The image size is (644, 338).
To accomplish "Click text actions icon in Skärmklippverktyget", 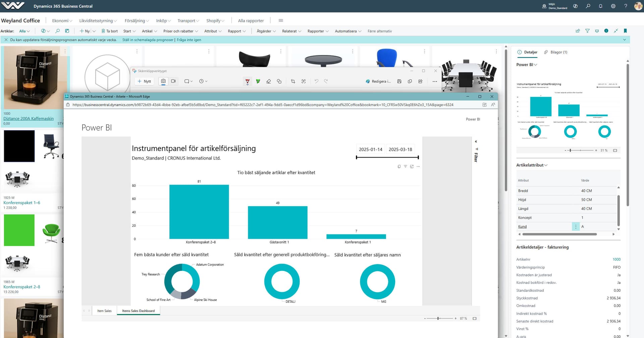I will pos(304,81).
